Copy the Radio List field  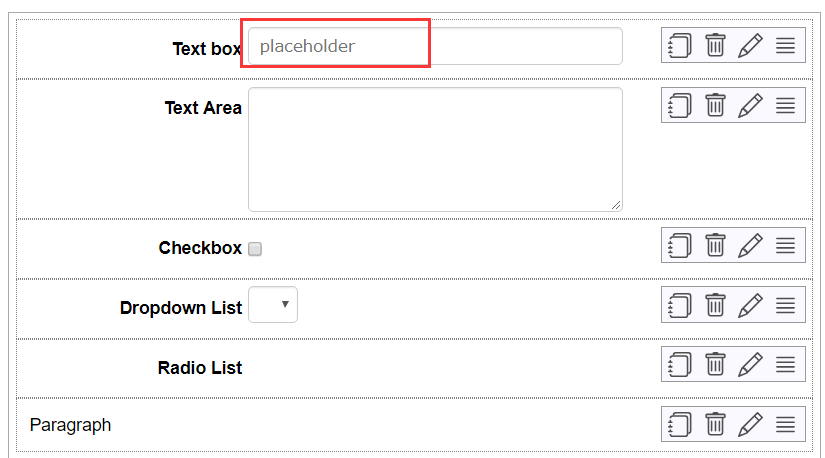679,364
